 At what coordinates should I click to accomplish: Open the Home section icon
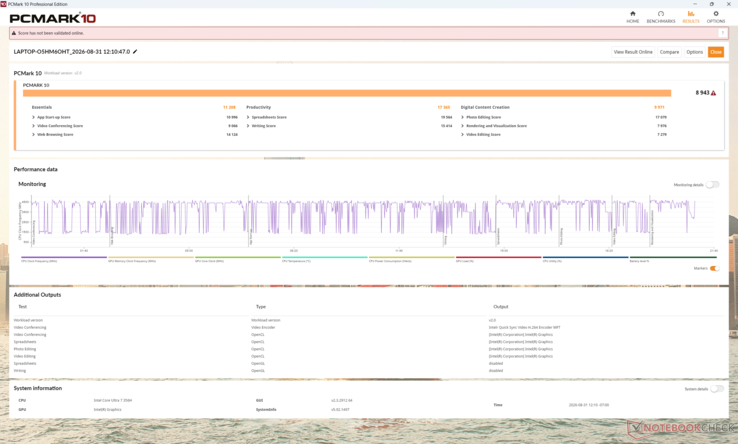633,14
